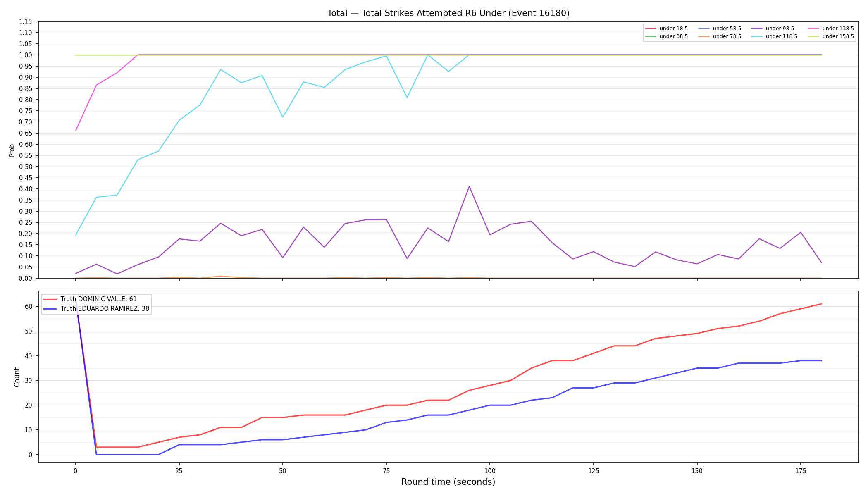Viewport: 868px width, 496px height.
Task: Click the "under 78.5" legend entry
Action: [720, 36]
